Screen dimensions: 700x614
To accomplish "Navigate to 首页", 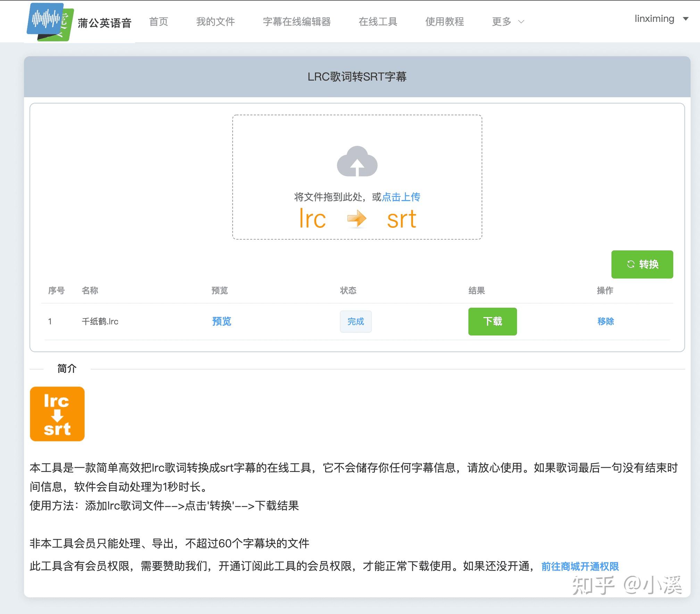I will pos(159,22).
